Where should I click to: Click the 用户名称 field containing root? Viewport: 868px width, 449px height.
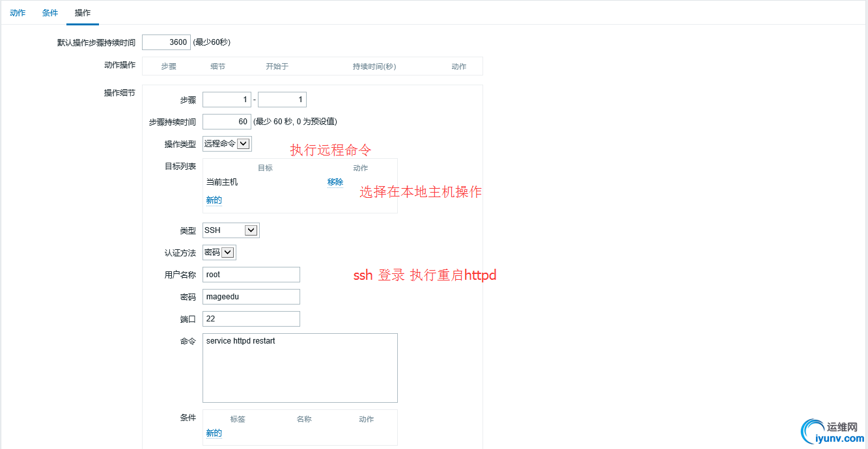251,274
